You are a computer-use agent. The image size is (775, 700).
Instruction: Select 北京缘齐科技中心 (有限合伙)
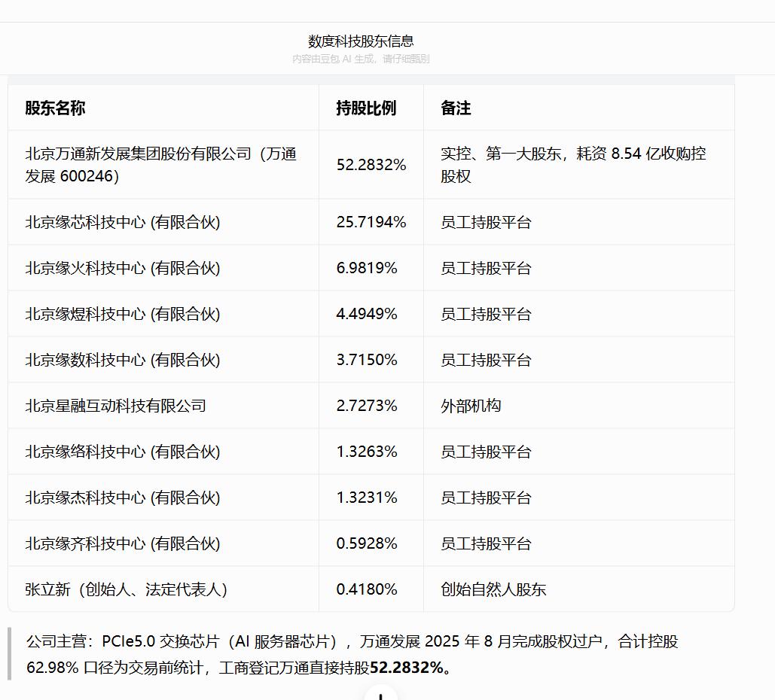pyautogui.click(x=123, y=544)
